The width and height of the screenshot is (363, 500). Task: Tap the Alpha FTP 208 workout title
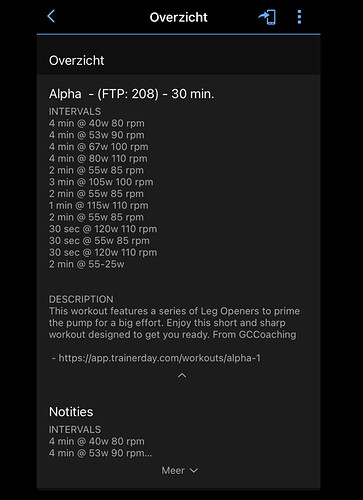tap(131, 94)
